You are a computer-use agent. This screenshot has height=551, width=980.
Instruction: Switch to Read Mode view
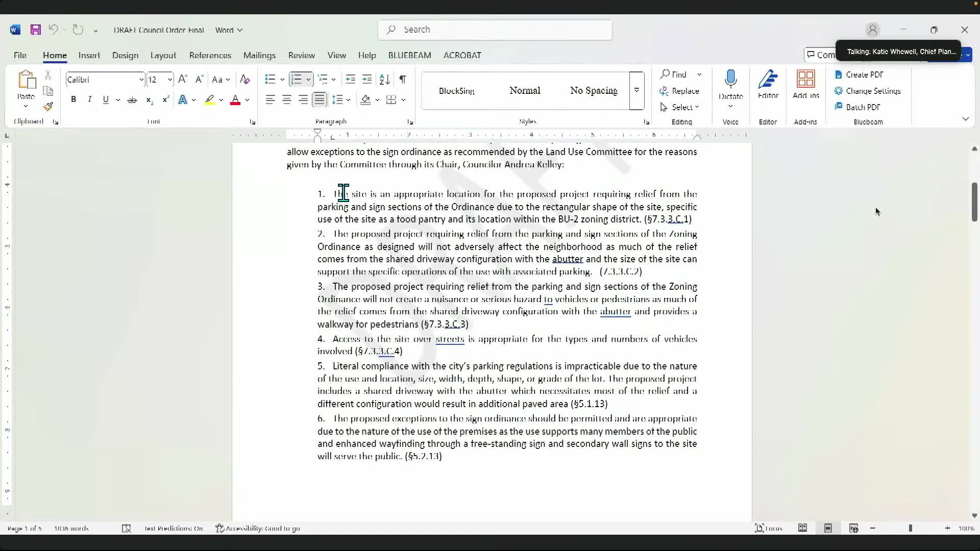click(802, 528)
